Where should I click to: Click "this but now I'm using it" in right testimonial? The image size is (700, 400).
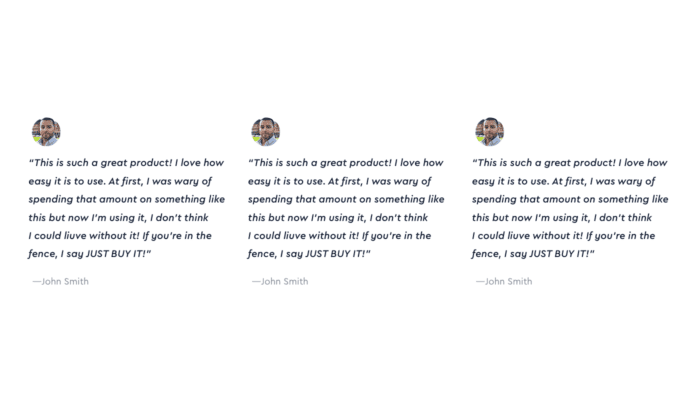click(531, 217)
